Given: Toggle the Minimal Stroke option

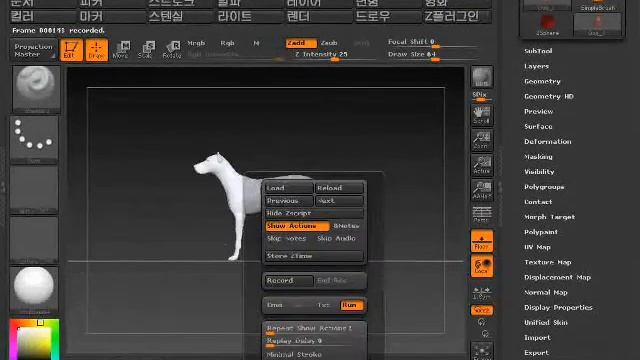Looking at the screenshot, I should click(294, 355).
